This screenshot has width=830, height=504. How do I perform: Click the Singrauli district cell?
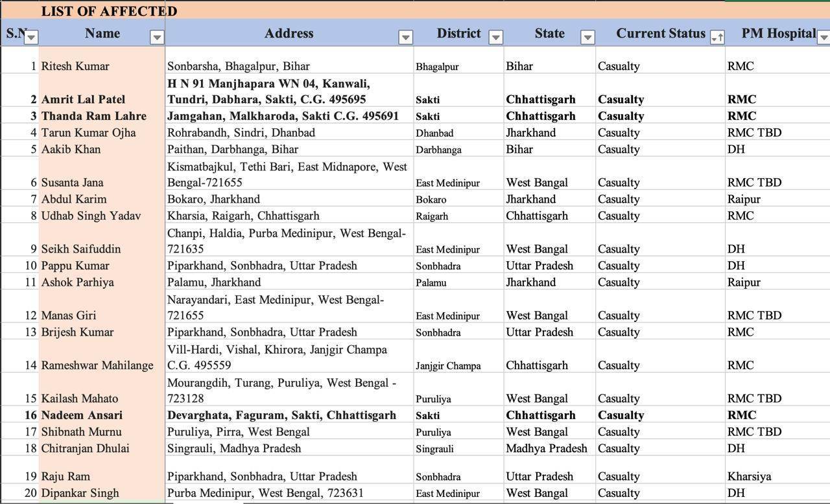434,449
